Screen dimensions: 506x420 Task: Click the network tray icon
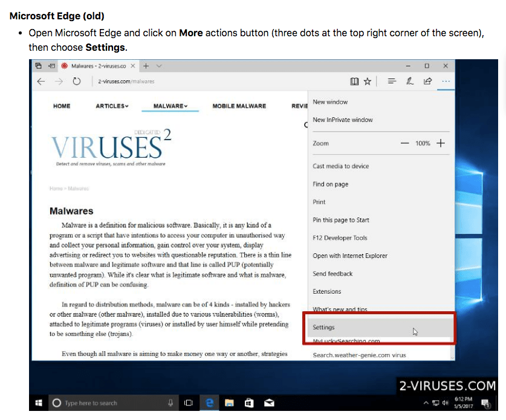pyautogui.click(x=436, y=403)
